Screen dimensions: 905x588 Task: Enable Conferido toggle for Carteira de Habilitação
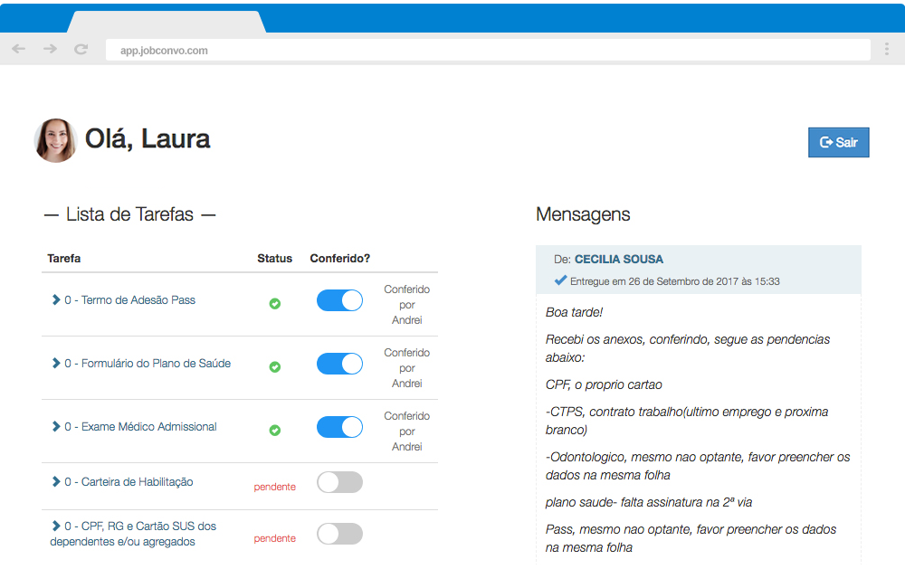[x=339, y=482]
